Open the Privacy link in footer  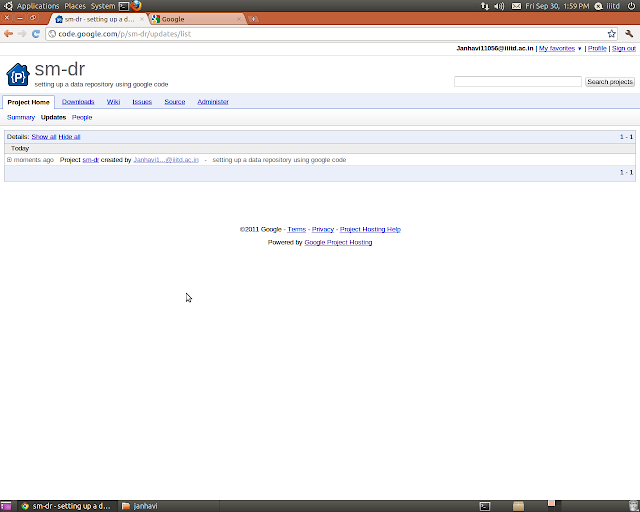[x=323, y=229]
